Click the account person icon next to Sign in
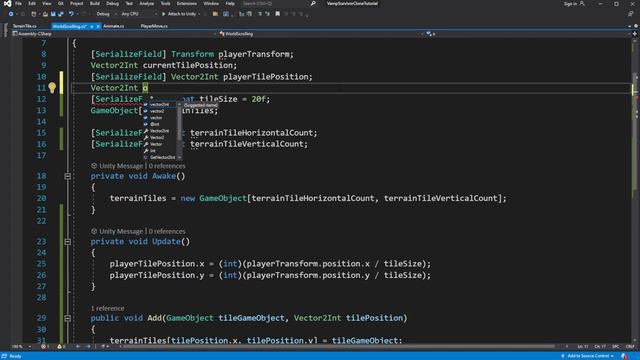This screenshot has width=640, height=360. click(x=582, y=4)
